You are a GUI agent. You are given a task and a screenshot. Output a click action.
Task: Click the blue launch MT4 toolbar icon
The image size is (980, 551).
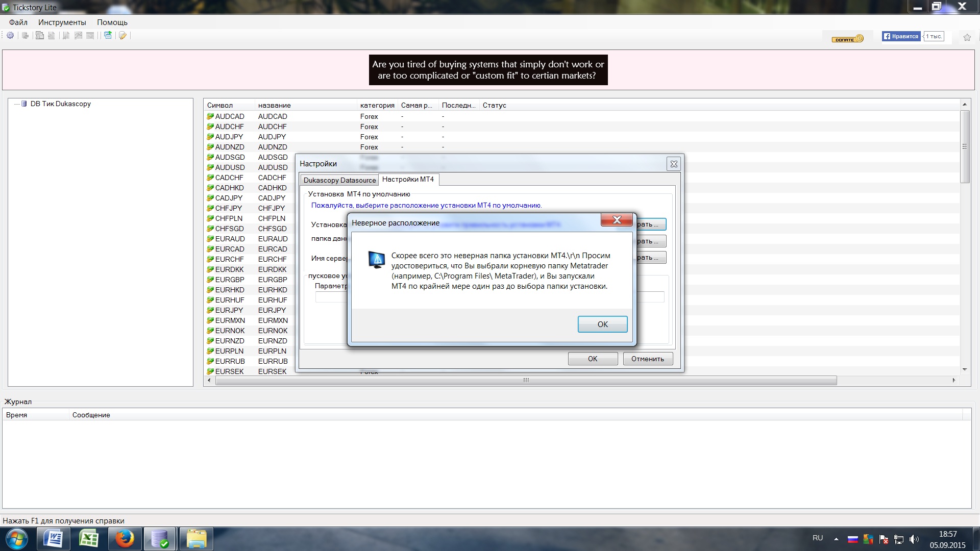(x=108, y=35)
